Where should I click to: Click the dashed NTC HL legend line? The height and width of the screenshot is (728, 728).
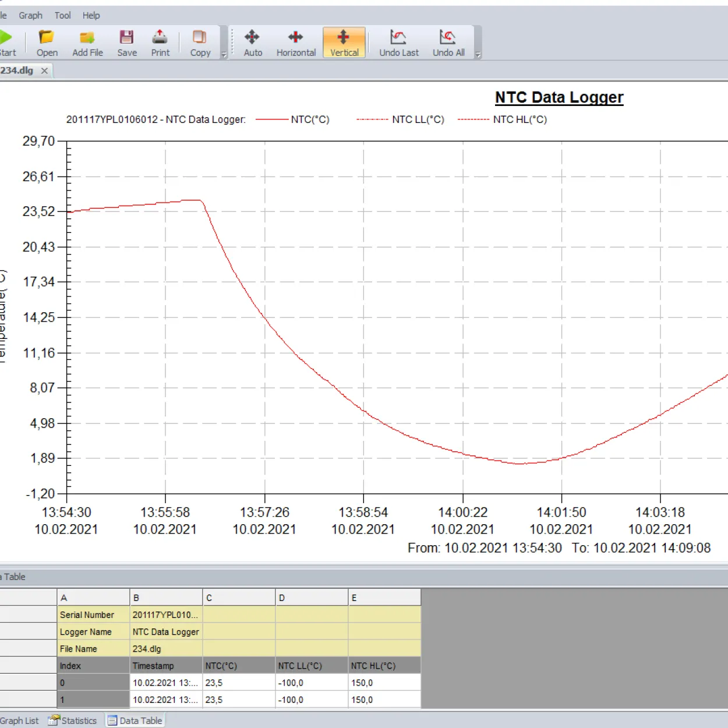[x=473, y=119]
